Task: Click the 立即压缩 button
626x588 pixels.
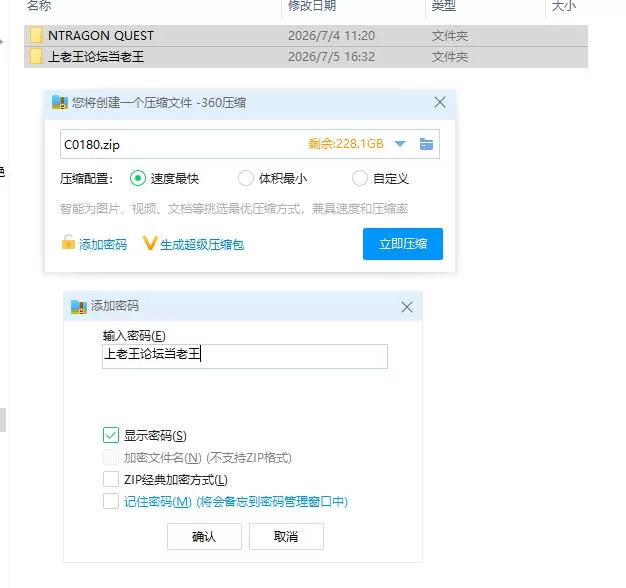Action: tap(403, 244)
